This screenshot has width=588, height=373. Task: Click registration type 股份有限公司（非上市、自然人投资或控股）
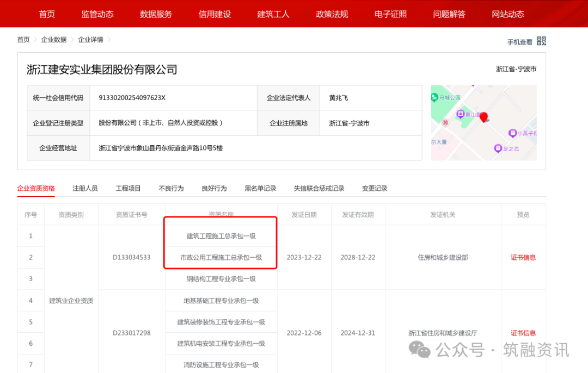[x=161, y=123]
